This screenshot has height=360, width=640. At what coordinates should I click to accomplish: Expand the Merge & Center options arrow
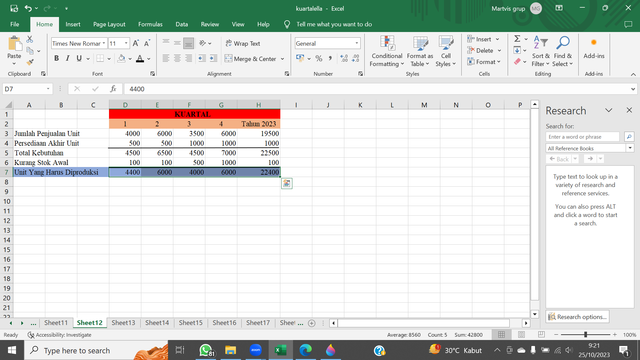(x=282, y=59)
